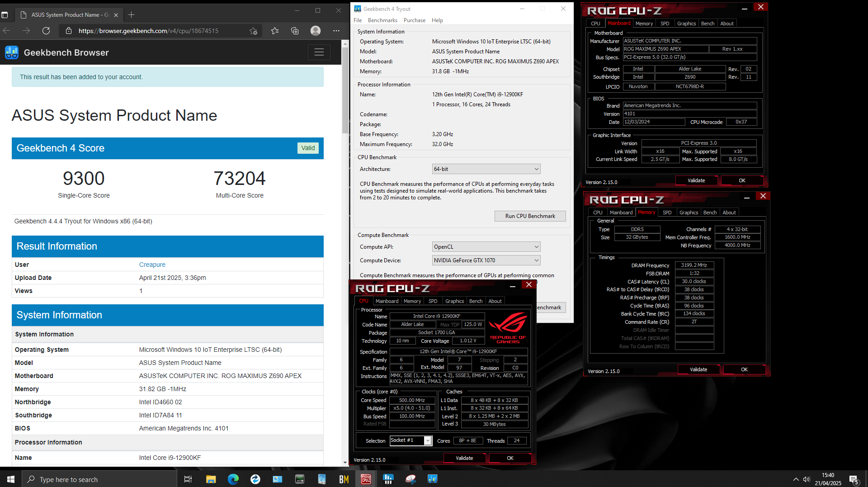Open Edge settings and more menu

[336, 31]
